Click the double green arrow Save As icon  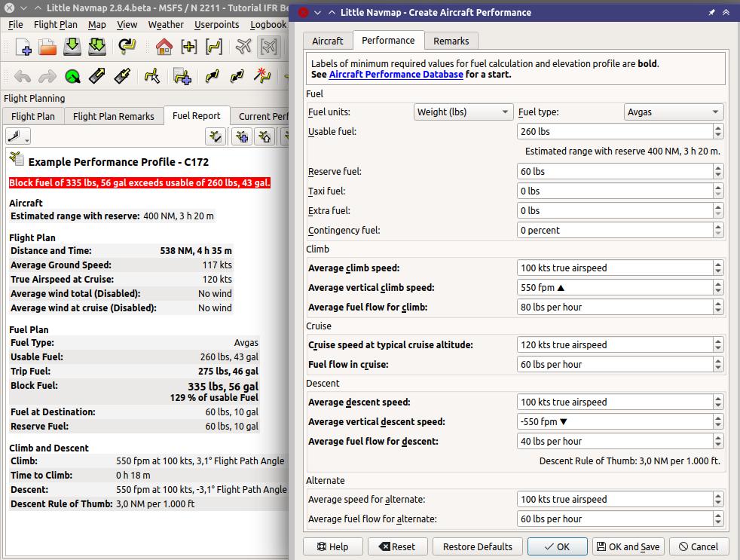click(96, 47)
